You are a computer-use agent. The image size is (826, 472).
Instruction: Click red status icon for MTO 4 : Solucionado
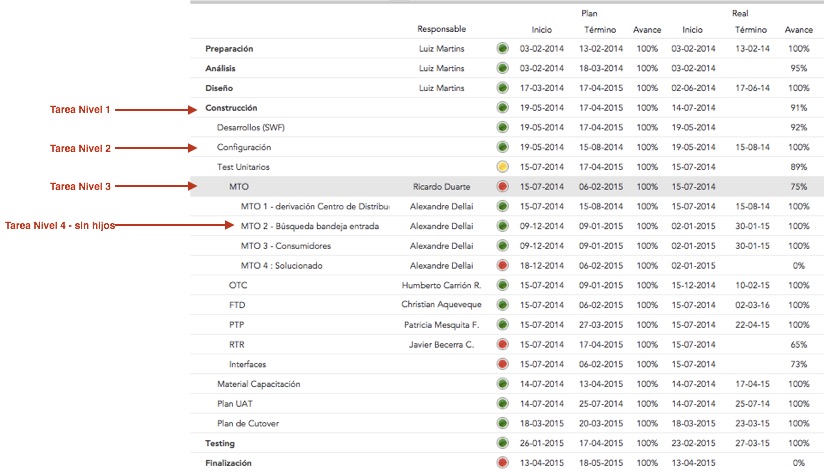pos(502,266)
